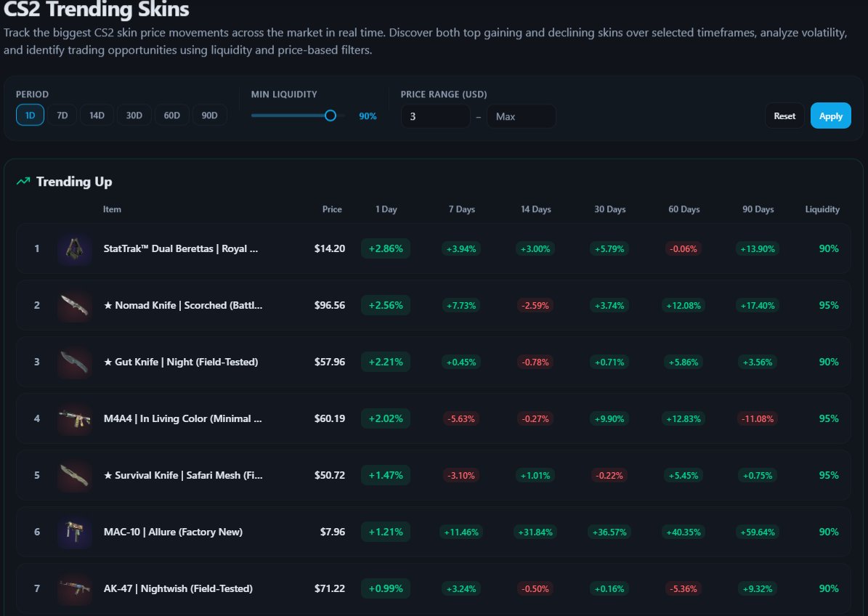Image resolution: width=868 pixels, height=616 pixels.
Task: Select the M4A4 In Living Color icon
Action: tap(74, 418)
